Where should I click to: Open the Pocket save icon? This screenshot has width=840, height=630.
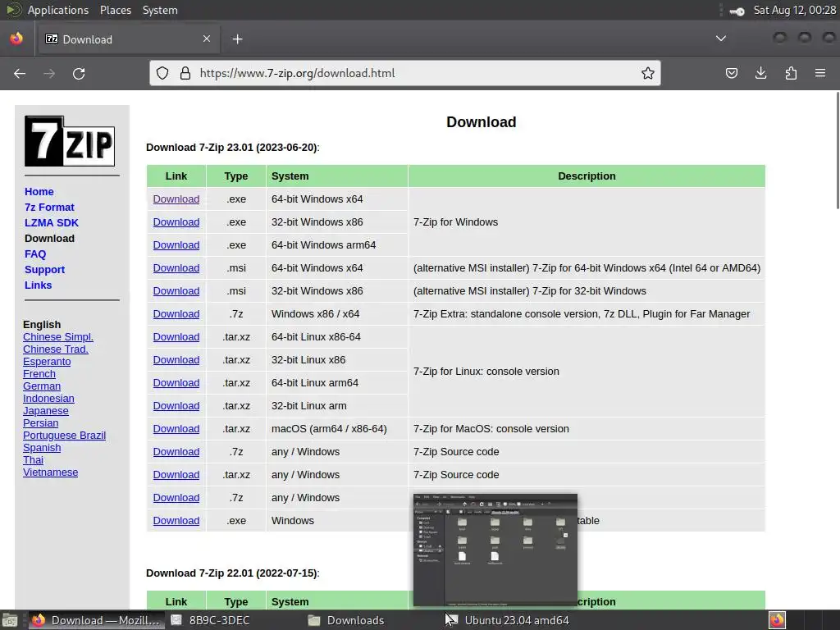click(731, 73)
